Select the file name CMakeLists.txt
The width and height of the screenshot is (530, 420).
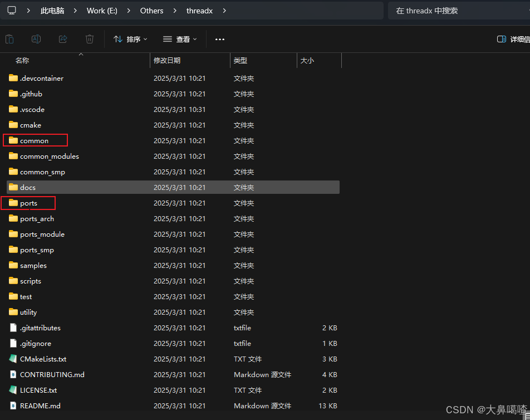(x=43, y=359)
